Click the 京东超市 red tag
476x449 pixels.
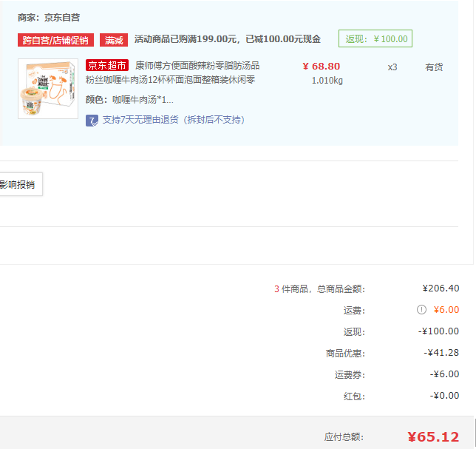pos(107,65)
